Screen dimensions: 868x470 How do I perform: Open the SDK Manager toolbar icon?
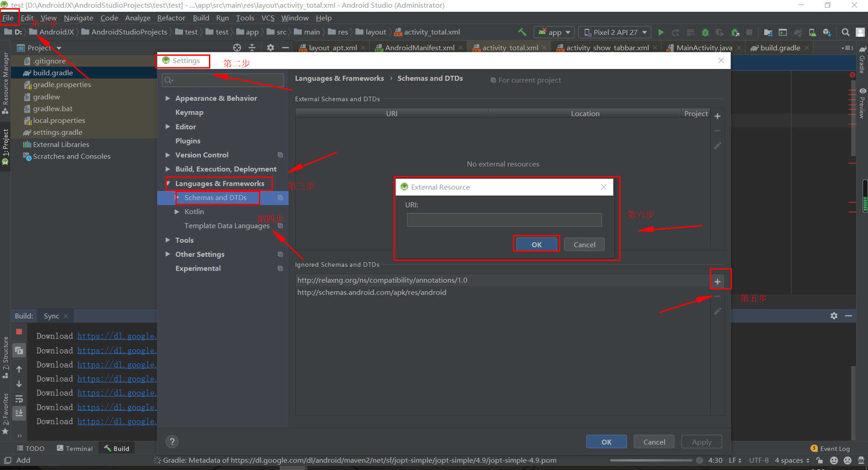(x=827, y=32)
